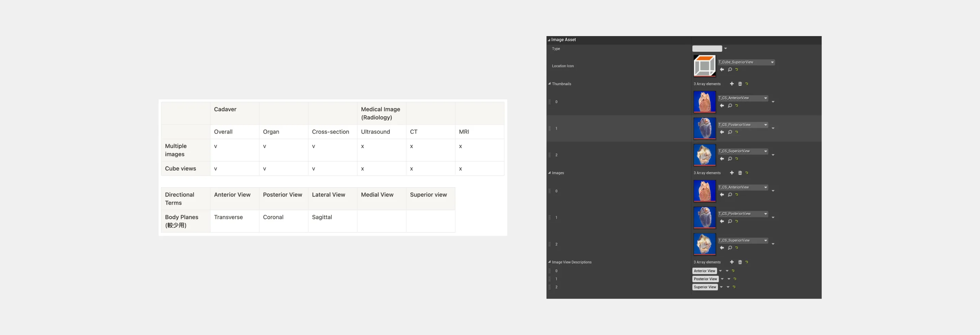Open Thumbnails index 0 T_CS_AnteriorView dropdown
The width and height of the screenshot is (980, 335).
tap(765, 98)
